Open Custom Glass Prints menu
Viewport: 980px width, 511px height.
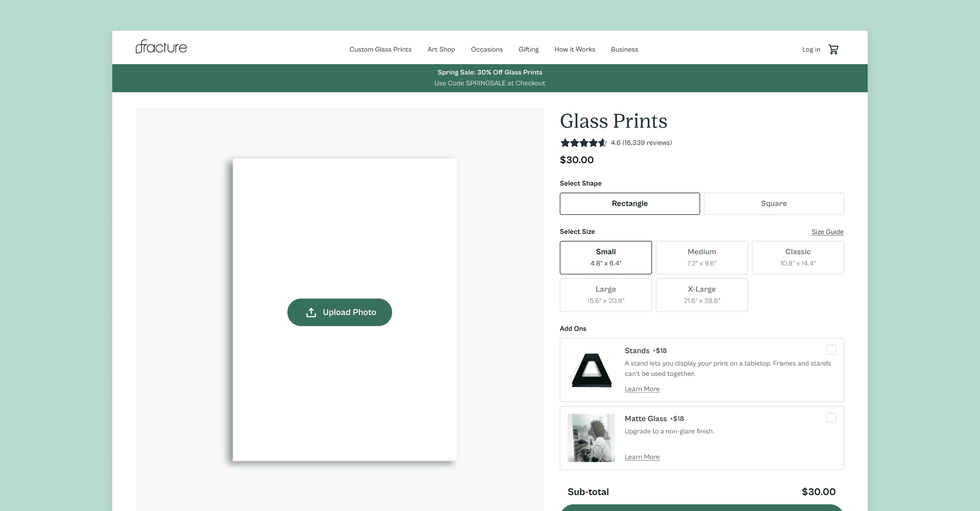point(380,50)
